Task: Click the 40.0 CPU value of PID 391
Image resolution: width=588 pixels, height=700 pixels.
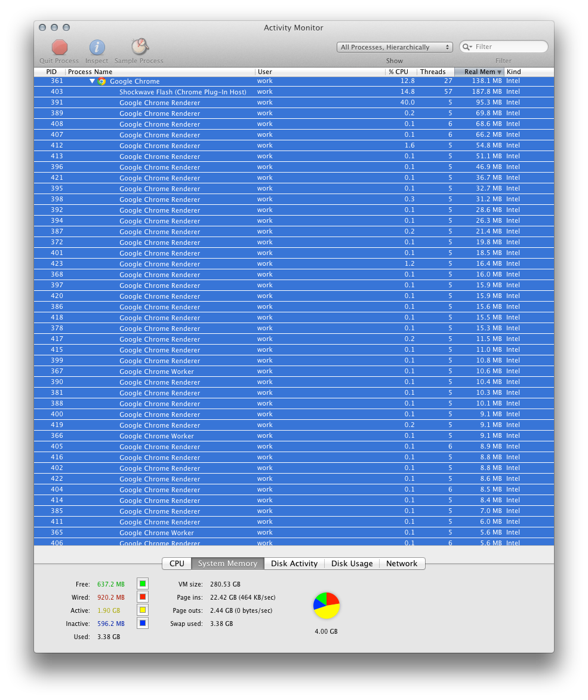Action: (x=407, y=102)
